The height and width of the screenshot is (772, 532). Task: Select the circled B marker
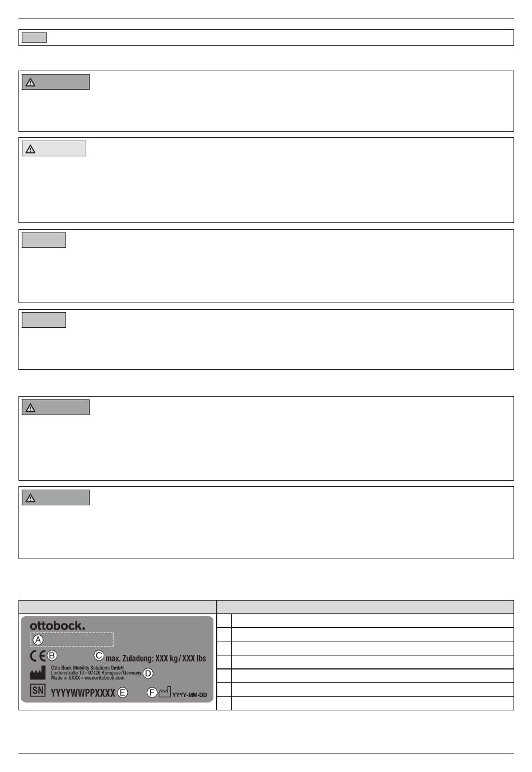(x=52, y=655)
